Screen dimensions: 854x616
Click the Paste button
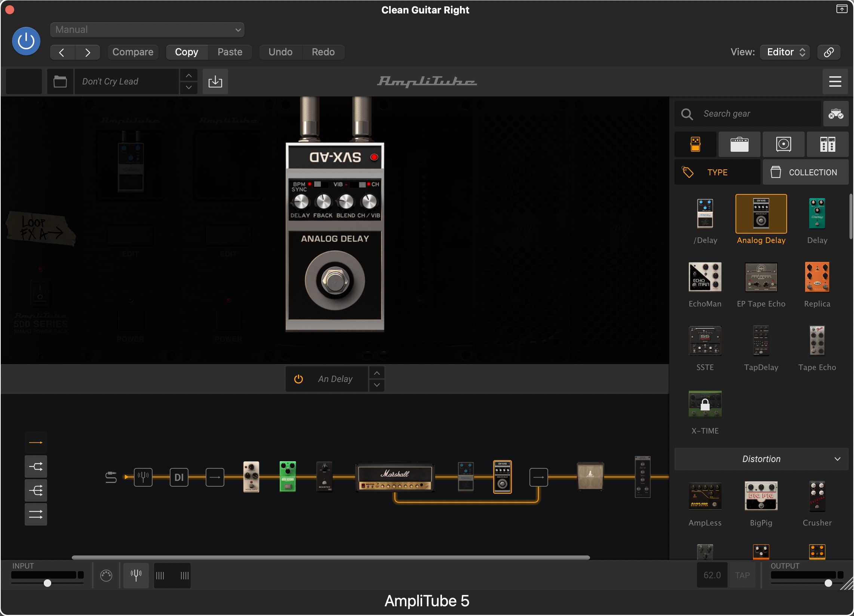230,52
